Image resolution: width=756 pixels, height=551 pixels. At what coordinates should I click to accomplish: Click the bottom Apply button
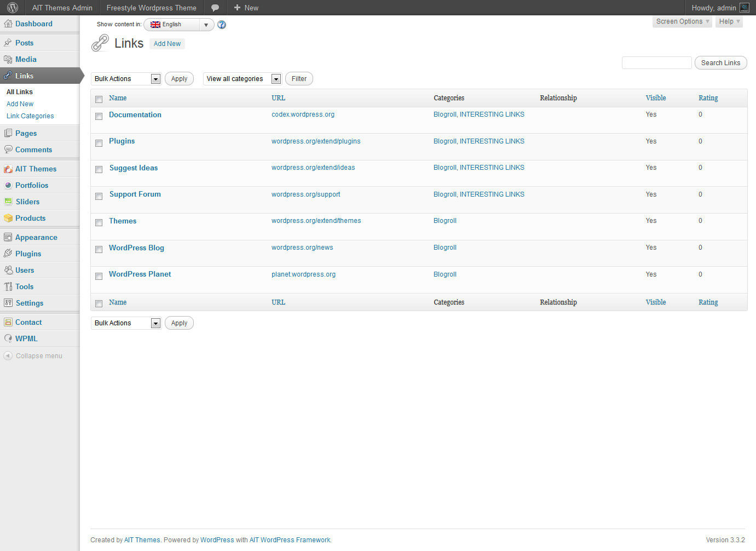click(x=179, y=323)
